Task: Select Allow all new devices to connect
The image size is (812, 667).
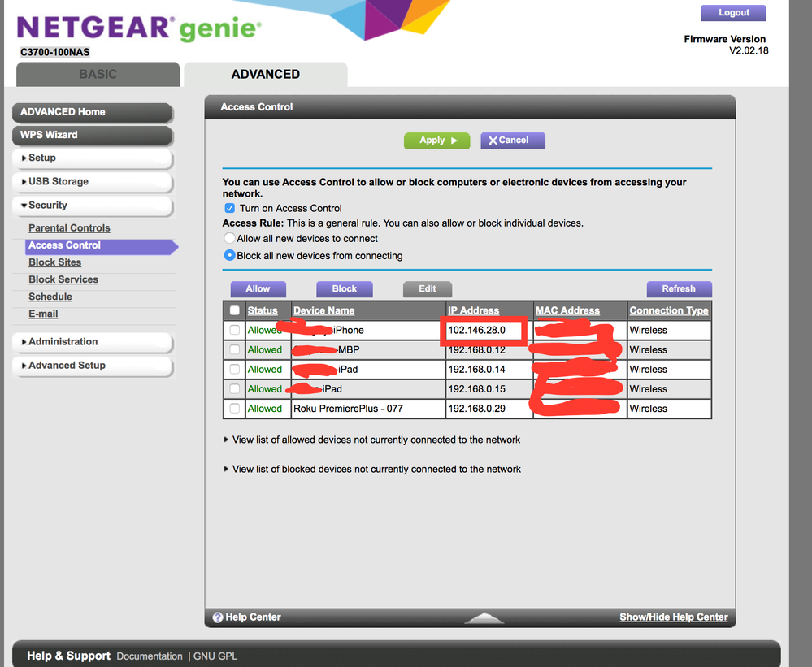Action: coord(229,239)
